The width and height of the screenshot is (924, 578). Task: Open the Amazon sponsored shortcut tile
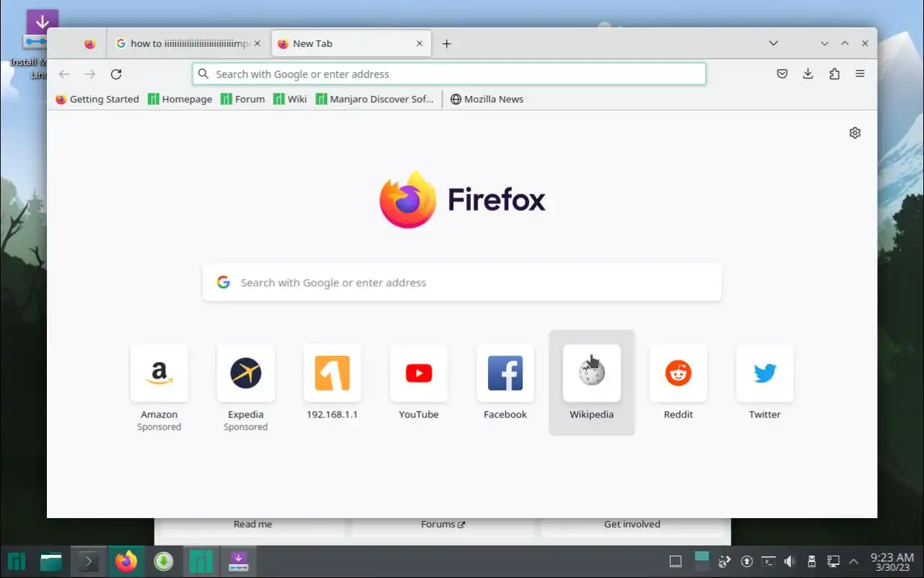coord(159,383)
